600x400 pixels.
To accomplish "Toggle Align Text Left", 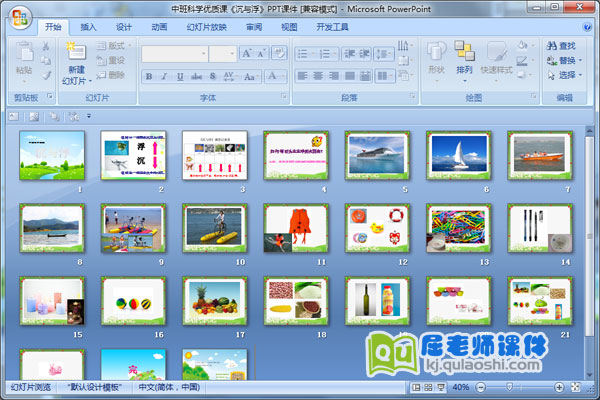I will tap(302, 76).
